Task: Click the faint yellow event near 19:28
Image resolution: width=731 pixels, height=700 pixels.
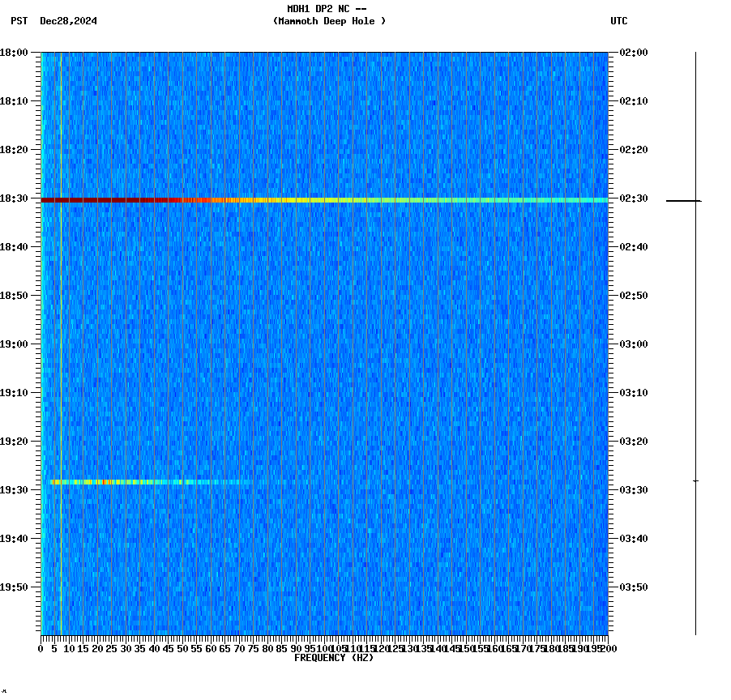Action: click(x=122, y=480)
